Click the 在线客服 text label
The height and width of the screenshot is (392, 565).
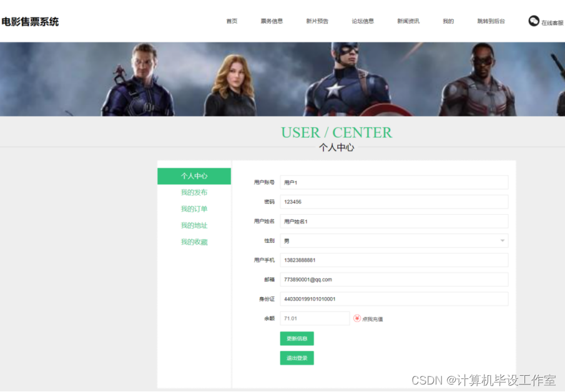tap(553, 22)
